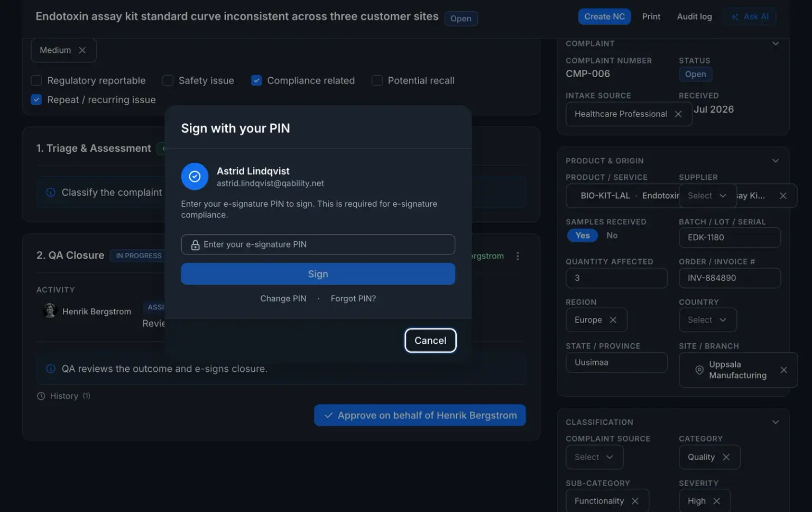Viewport: 812px width, 512px height.
Task: Click Approve on behalf of Henrik Bergstrom
Action: tap(420, 416)
